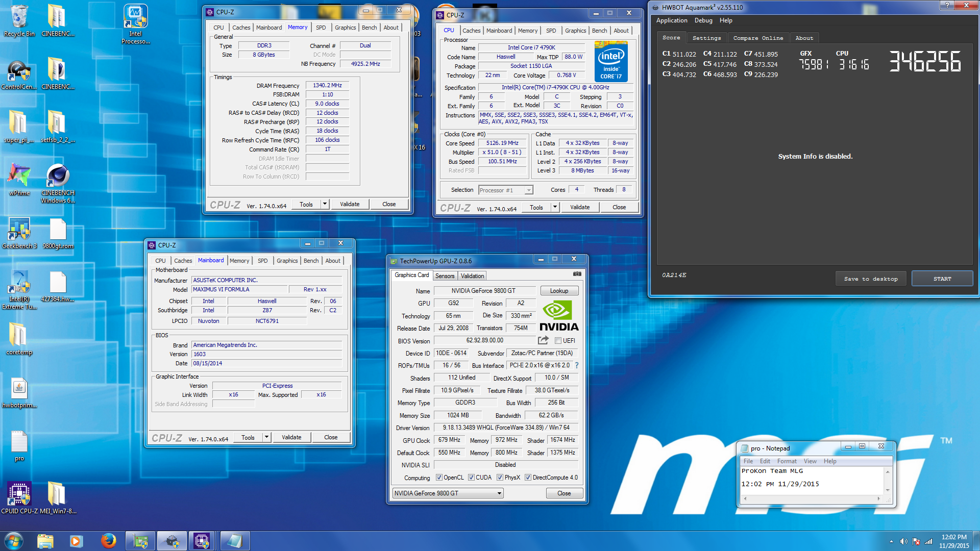Viewport: 980px width, 551px height.
Task: Click the Notepad vertical scrollbar
Action: [888, 481]
